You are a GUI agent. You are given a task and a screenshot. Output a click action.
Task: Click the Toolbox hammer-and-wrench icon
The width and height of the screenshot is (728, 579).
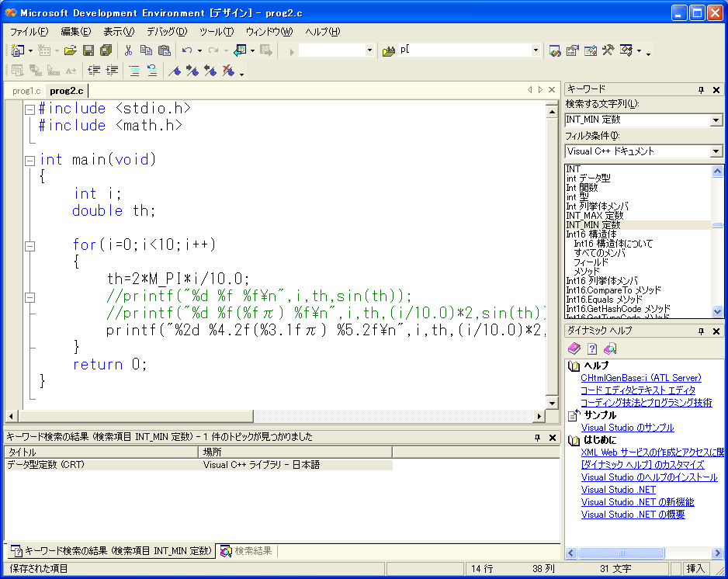click(608, 50)
